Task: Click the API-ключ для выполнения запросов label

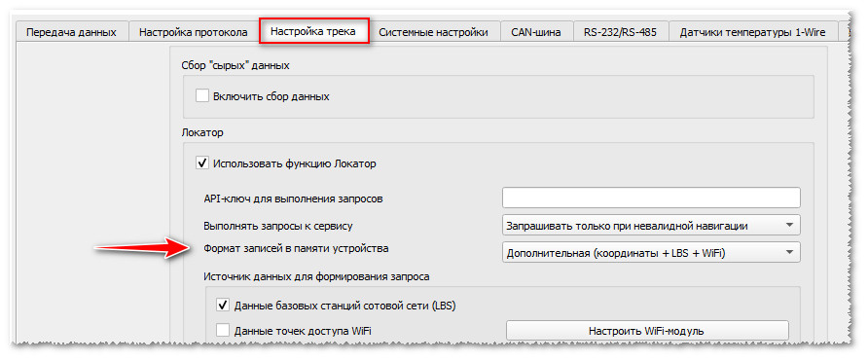Action: (x=293, y=199)
